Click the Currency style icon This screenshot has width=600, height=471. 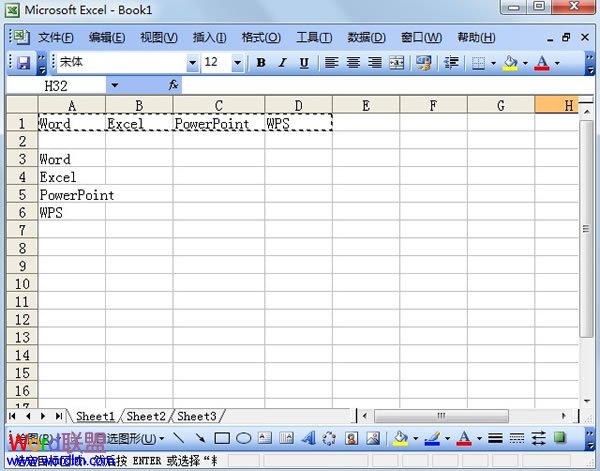click(424, 62)
